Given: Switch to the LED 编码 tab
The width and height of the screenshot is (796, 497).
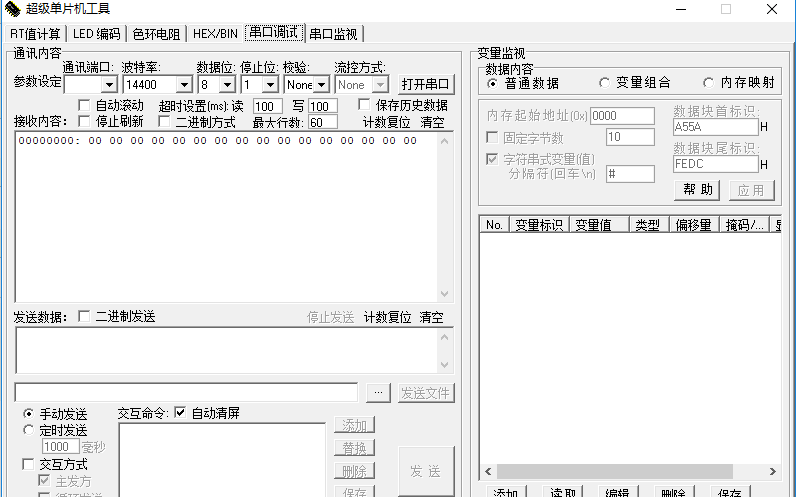Looking at the screenshot, I should tap(96, 33).
